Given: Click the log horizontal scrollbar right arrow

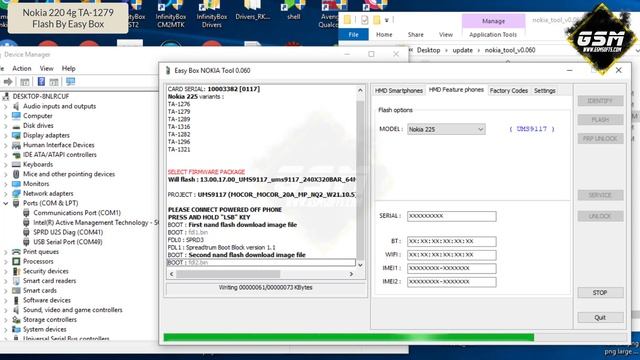Looking at the screenshot, I should [x=351, y=274].
